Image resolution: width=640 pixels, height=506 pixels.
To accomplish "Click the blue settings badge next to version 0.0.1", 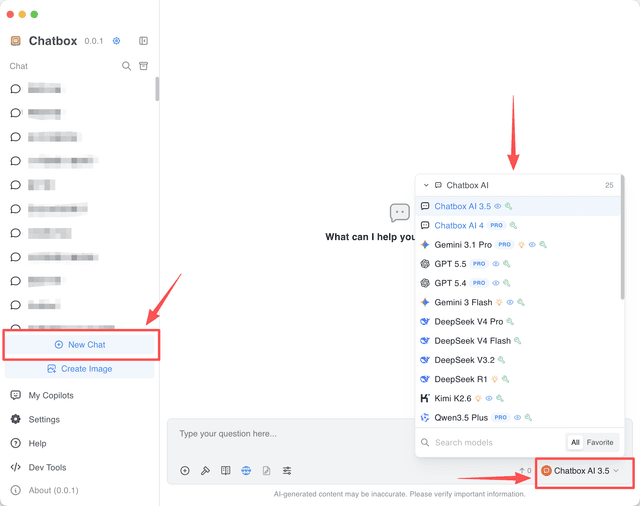I will pos(116,41).
